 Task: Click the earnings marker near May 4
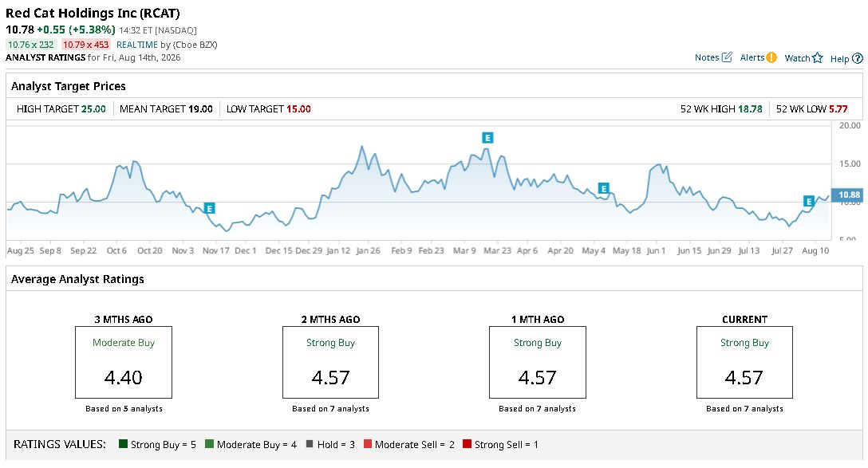(x=603, y=189)
